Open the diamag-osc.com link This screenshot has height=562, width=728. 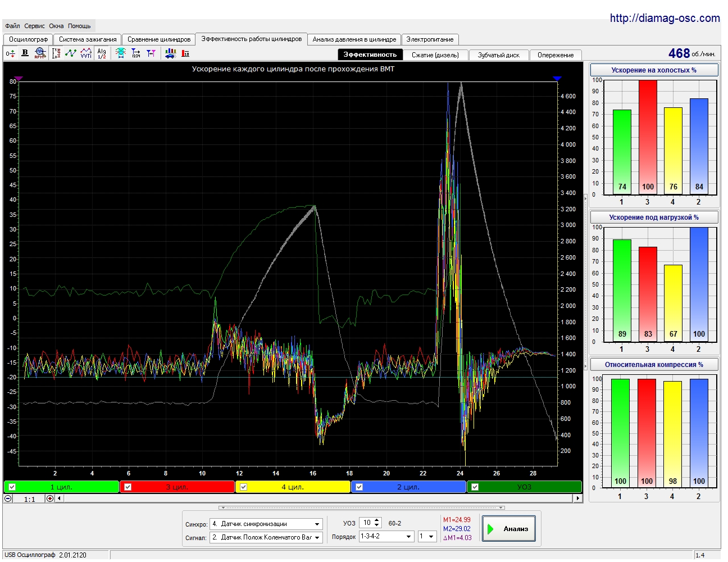click(x=665, y=18)
